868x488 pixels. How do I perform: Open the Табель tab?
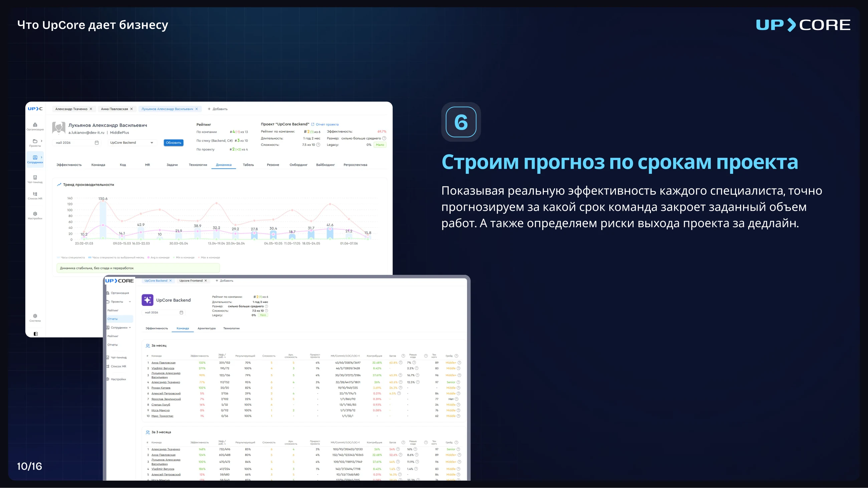248,165
